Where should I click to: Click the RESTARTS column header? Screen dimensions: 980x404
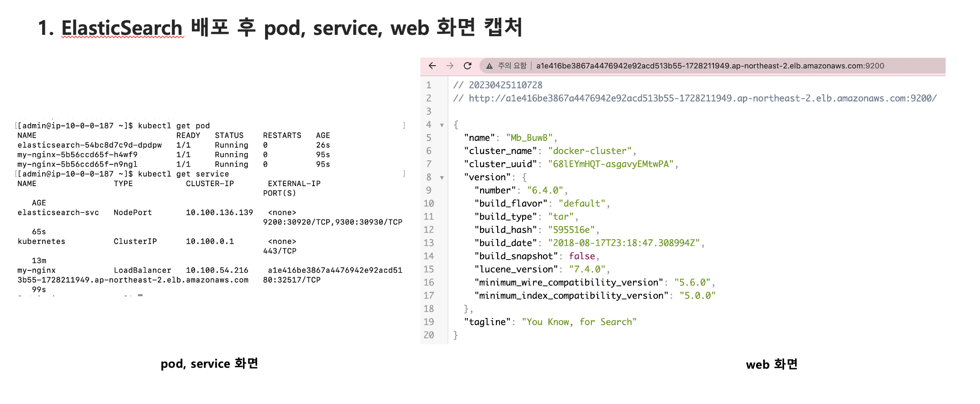click(x=282, y=135)
